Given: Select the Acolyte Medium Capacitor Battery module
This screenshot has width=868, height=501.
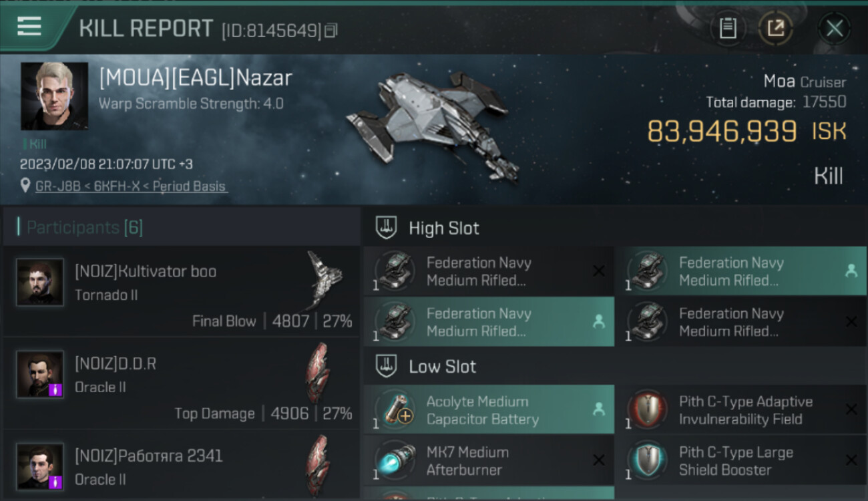Looking at the screenshot, I should click(x=489, y=410).
